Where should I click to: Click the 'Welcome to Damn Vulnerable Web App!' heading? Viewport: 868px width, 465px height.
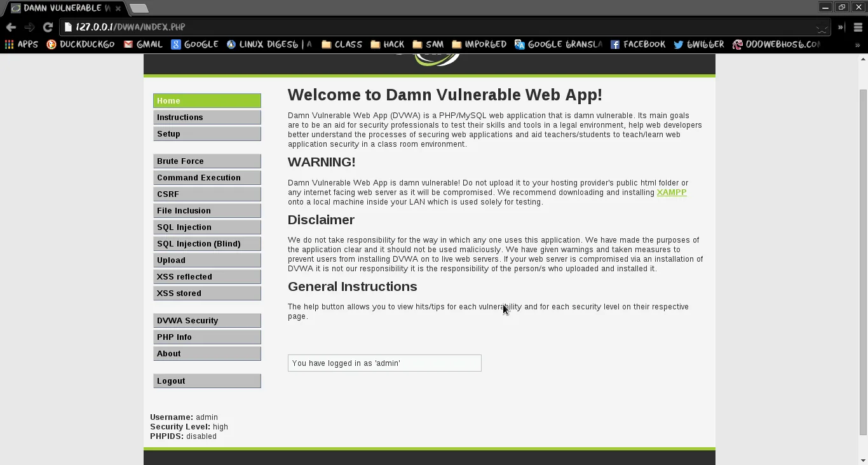pos(445,95)
